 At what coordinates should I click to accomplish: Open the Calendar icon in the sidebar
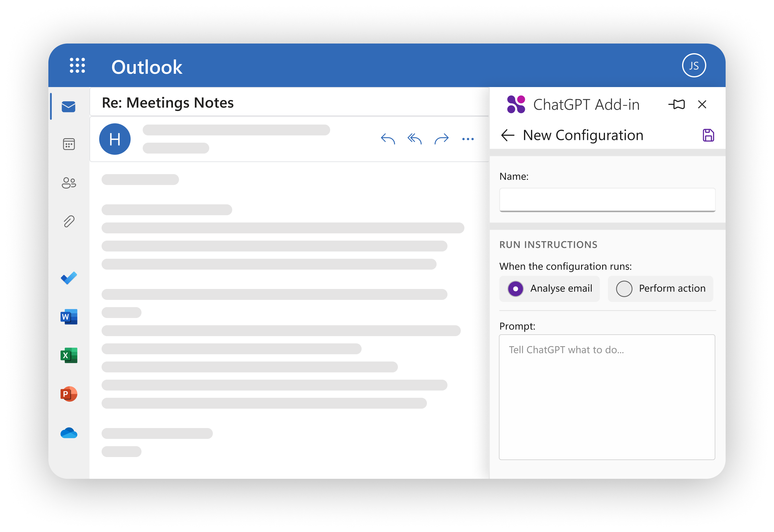68,144
